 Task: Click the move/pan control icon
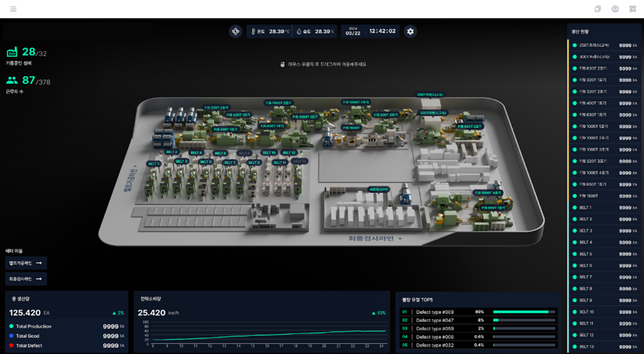click(235, 32)
